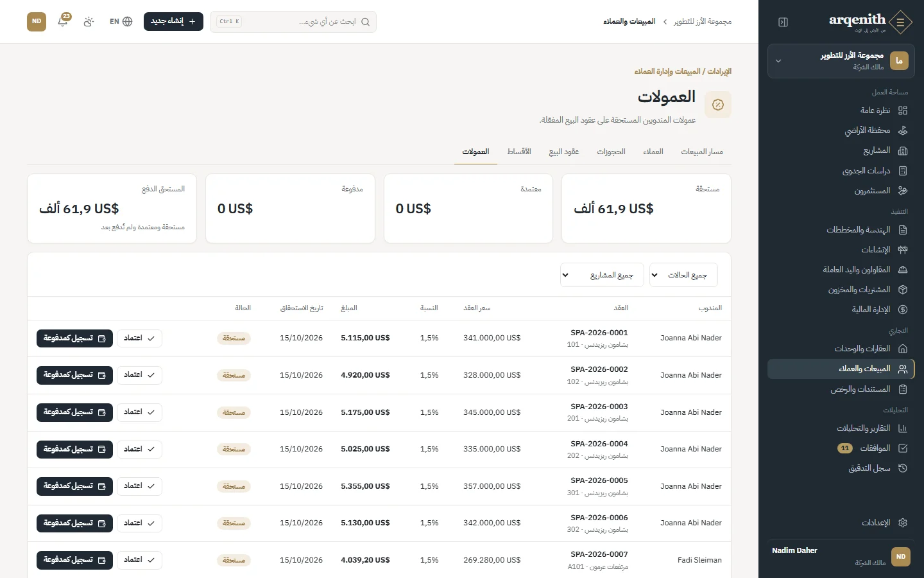
Task: Open the جميع الحالات status filter dropdown
Action: point(683,275)
